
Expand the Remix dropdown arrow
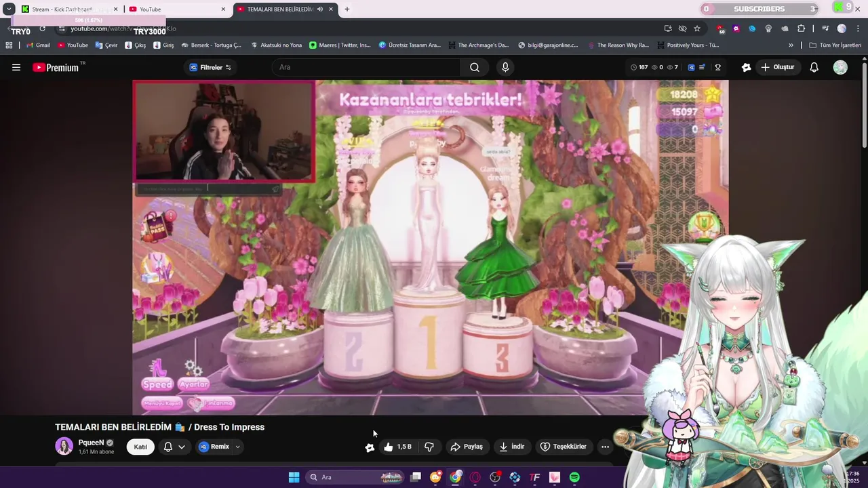237,447
